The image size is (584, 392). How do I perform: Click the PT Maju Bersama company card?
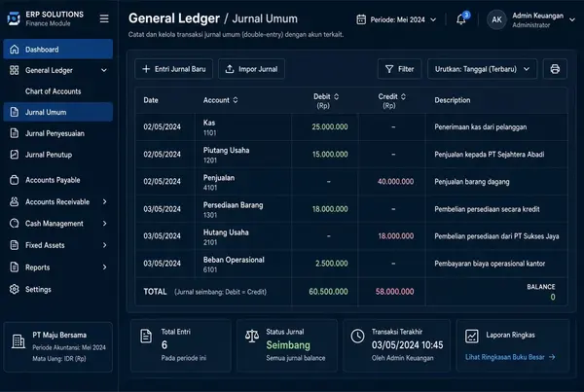click(58, 347)
